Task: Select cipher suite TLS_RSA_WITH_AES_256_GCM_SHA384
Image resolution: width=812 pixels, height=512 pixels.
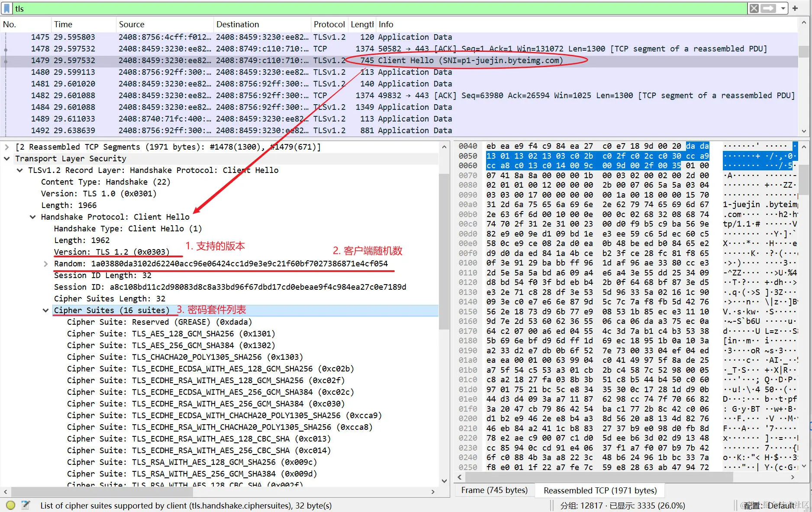Action: [192, 474]
